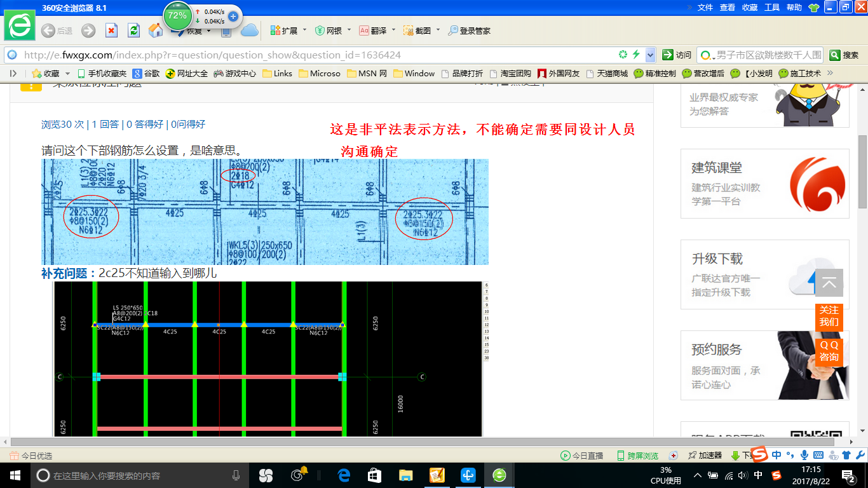This screenshot has height=488, width=868.
Task: Open the 收藏 star bookmark button
Action: [x=46, y=74]
